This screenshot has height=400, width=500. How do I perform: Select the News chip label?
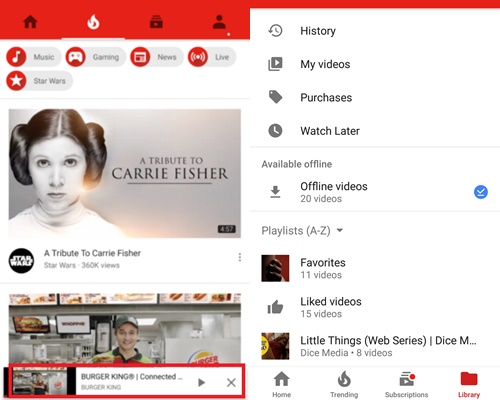167,57
